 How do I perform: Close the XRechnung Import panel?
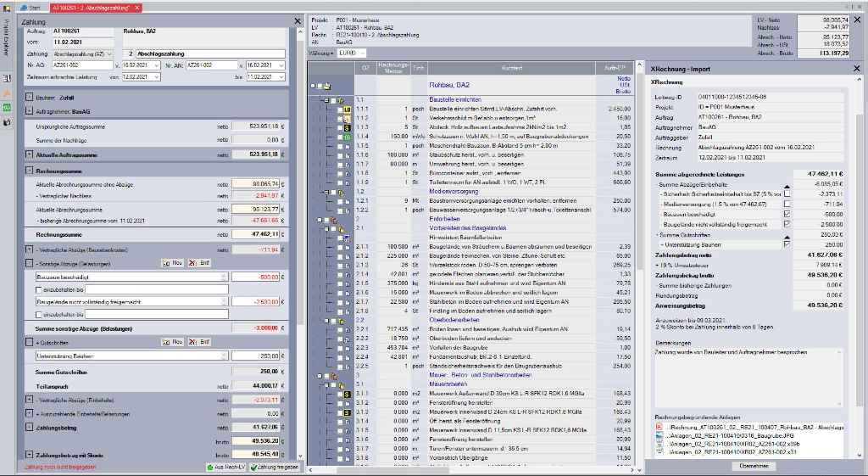coord(854,68)
